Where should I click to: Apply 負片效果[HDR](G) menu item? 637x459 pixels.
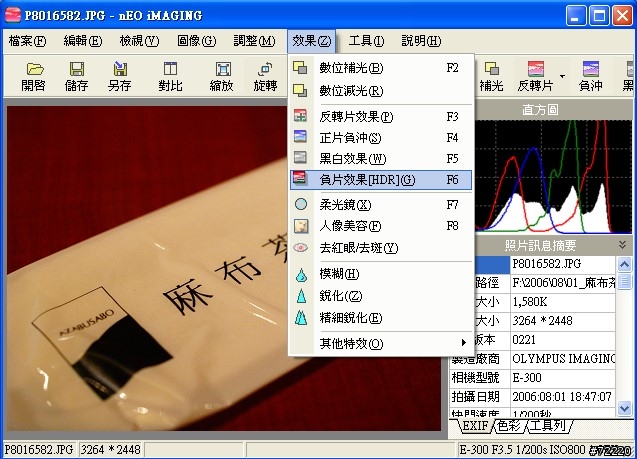coord(381,180)
